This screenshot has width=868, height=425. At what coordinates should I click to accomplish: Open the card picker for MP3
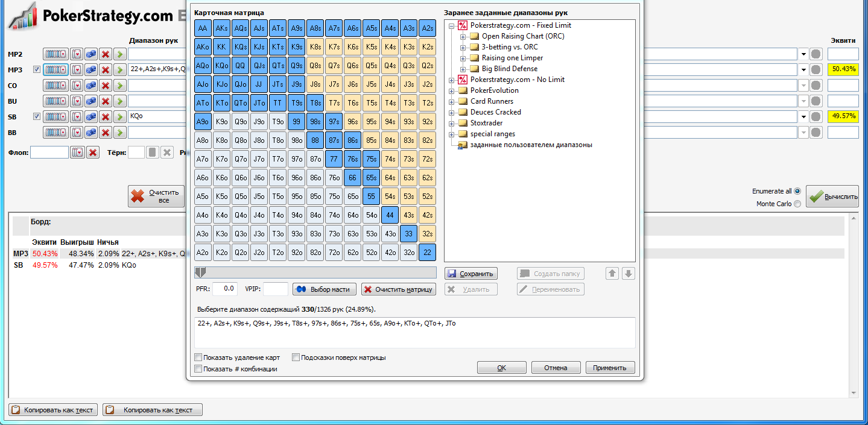[77, 70]
